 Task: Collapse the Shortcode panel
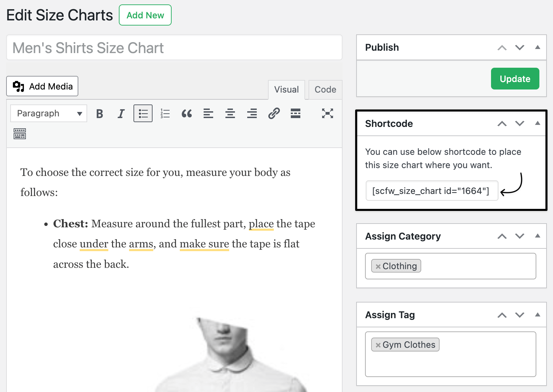(538, 123)
